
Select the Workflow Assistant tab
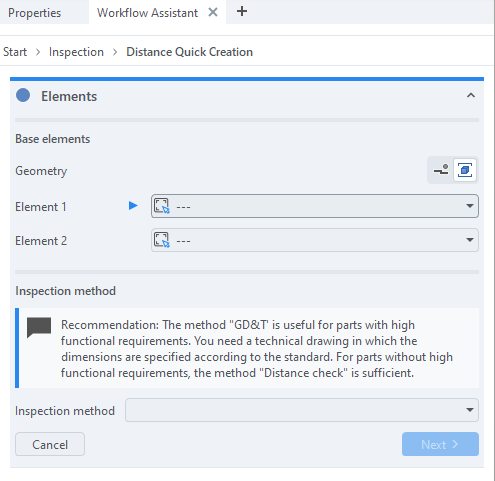click(x=147, y=13)
